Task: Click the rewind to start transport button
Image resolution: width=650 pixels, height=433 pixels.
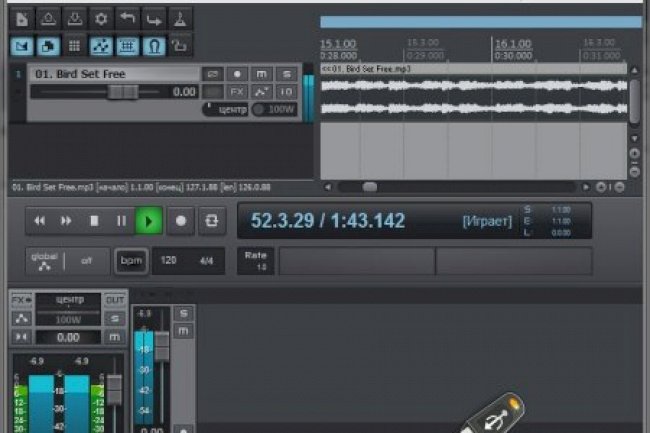Action: click(40, 221)
